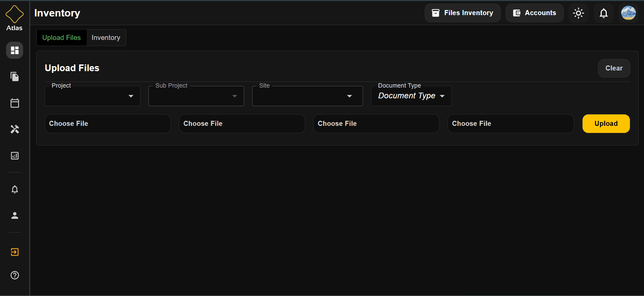Switch to the Upload Files tab

tap(61, 38)
